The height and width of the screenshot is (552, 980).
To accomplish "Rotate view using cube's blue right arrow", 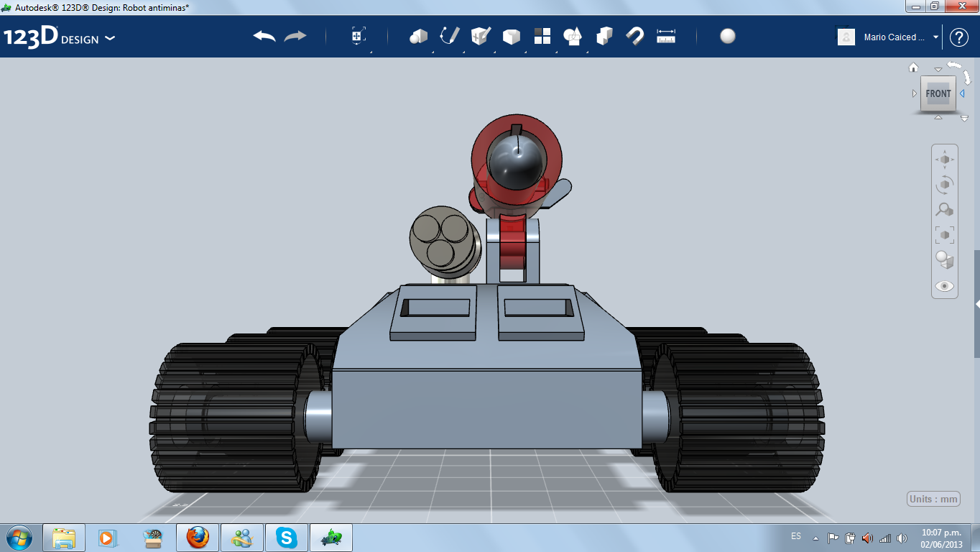I will (962, 93).
